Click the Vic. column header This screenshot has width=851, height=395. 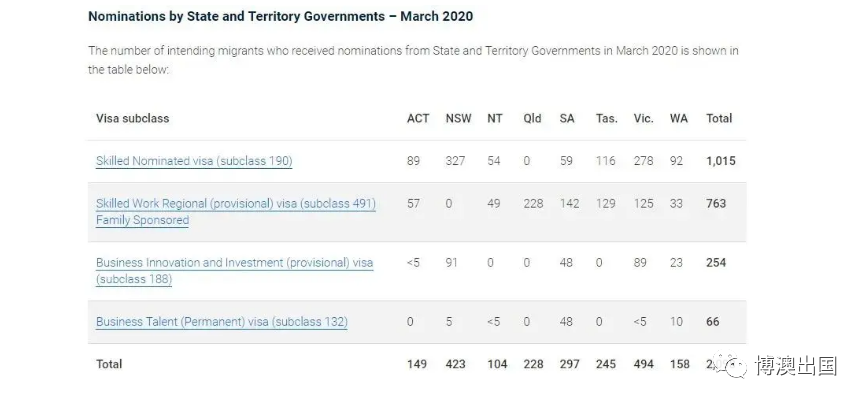point(643,118)
